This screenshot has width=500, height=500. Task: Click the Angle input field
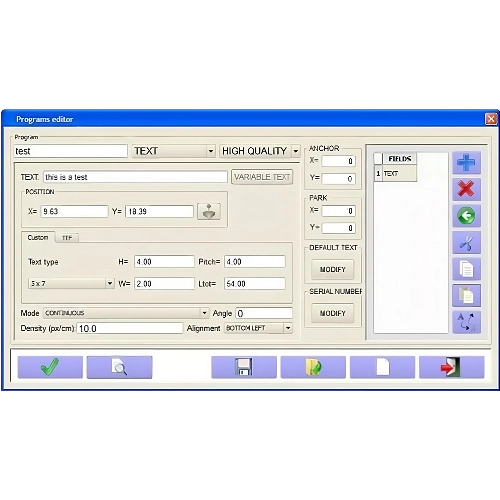point(264,313)
